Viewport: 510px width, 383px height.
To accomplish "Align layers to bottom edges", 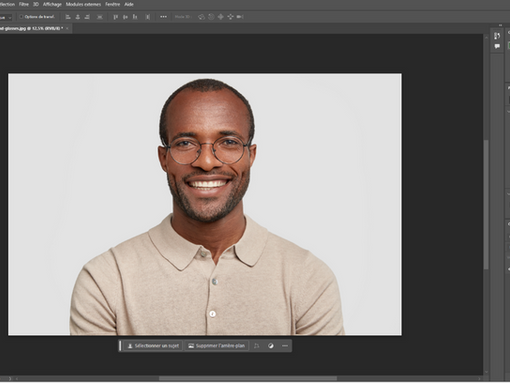I will coord(135,17).
